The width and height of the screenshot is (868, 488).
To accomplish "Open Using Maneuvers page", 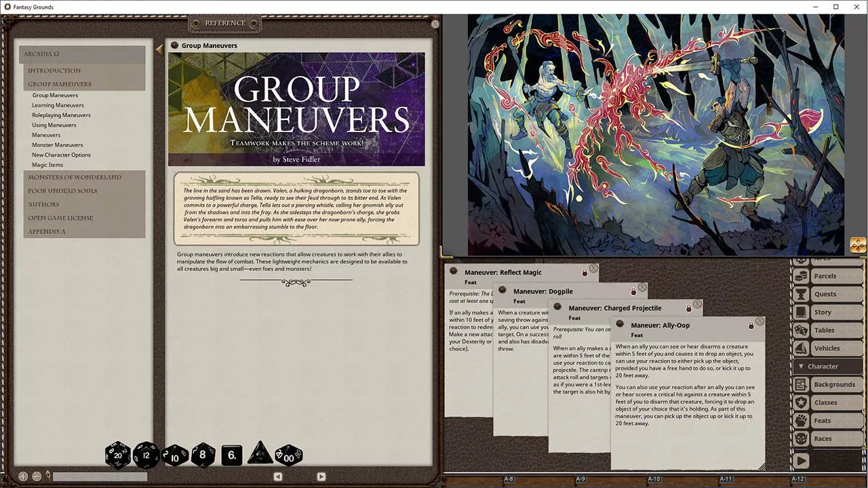I will [x=54, y=125].
